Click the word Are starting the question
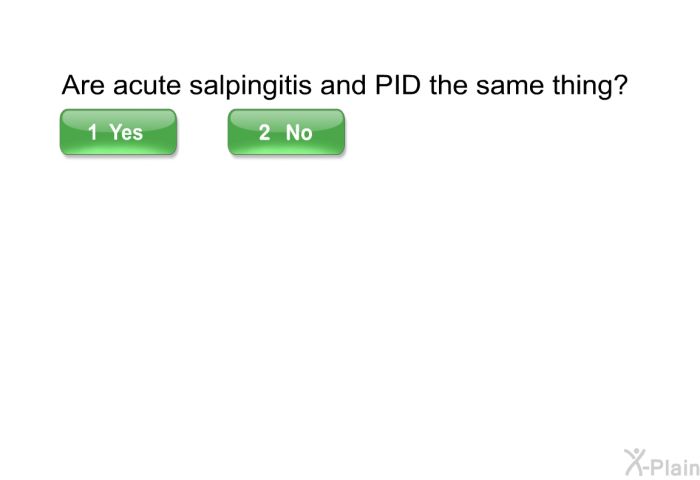The image size is (700, 480). click(83, 84)
